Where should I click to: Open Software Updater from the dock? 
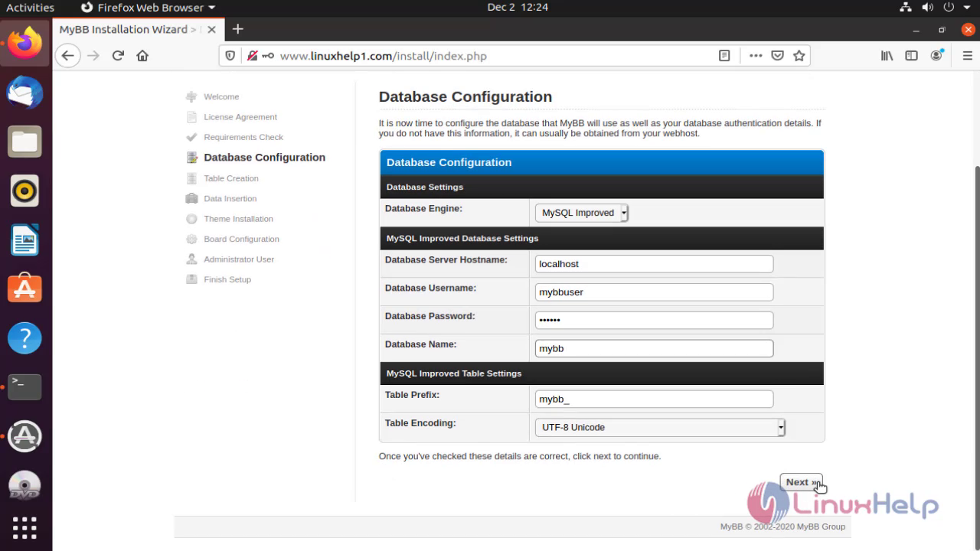point(25,436)
